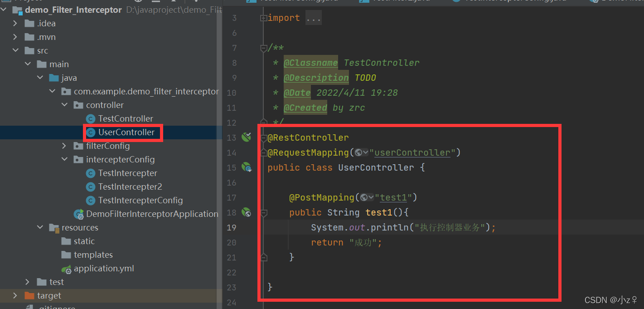The width and height of the screenshot is (644, 309).
Task: Expand the folded import statement
Action: click(263, 18)
